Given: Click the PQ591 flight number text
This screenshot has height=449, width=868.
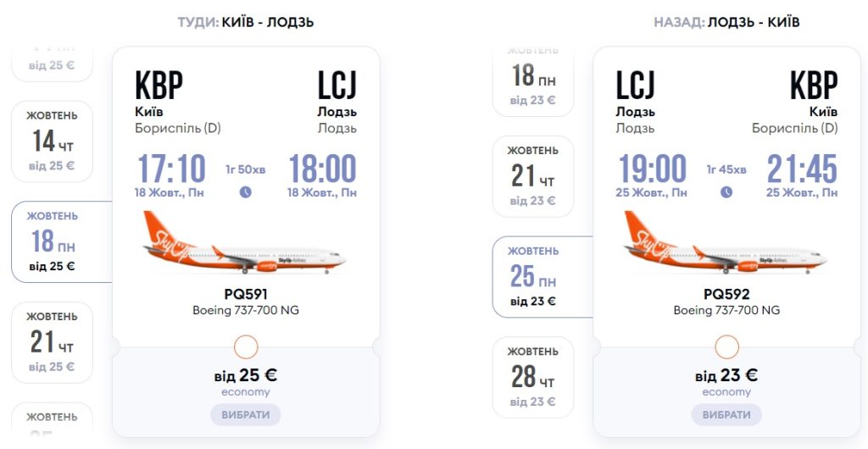Looking at the screenshot, I should coord(245,295).
